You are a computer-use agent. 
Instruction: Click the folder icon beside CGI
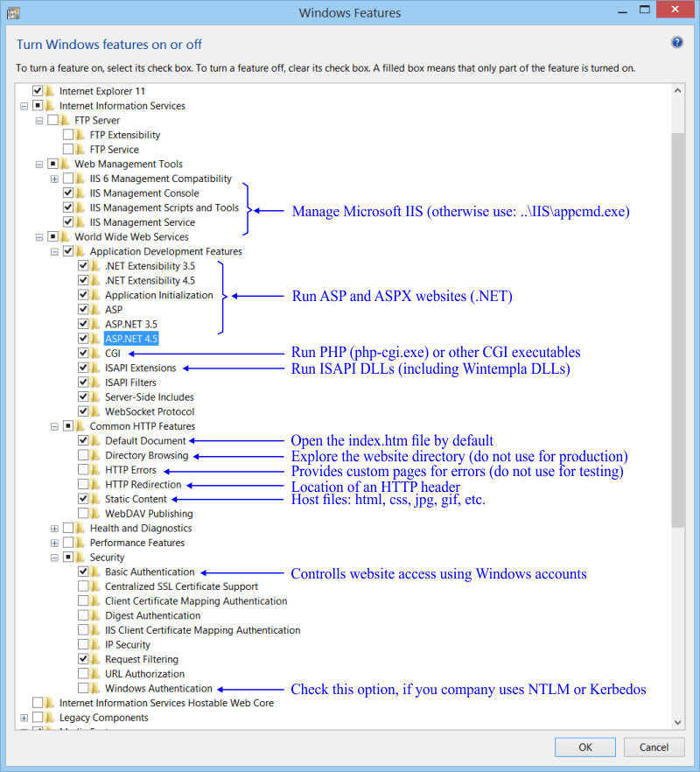tap(96, 353)
